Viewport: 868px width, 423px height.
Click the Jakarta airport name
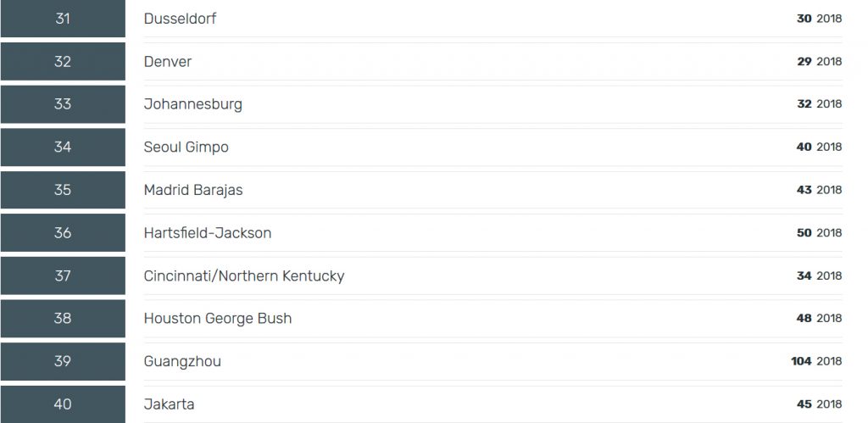(169, 404)
